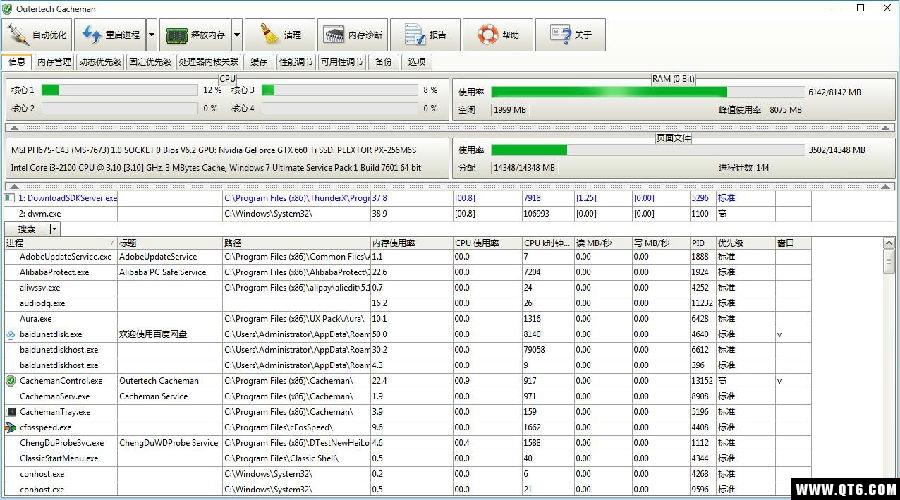Open the 关于 about toolbar button
Viewport: 900px width, 500px height.
570,35
